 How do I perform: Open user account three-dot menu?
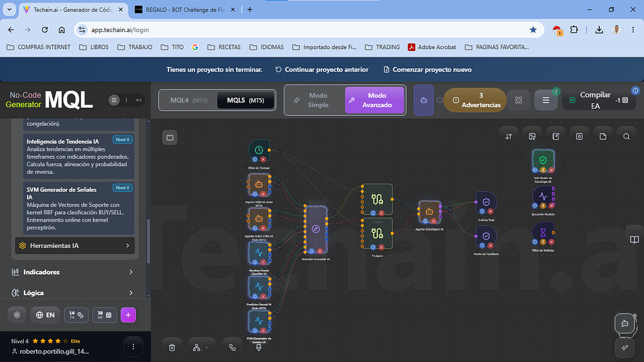tap(133, 347)
